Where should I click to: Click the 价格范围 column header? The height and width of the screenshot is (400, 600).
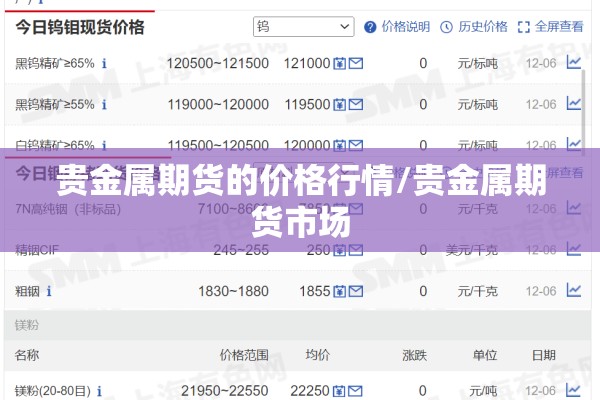click(x=244, y=355)
